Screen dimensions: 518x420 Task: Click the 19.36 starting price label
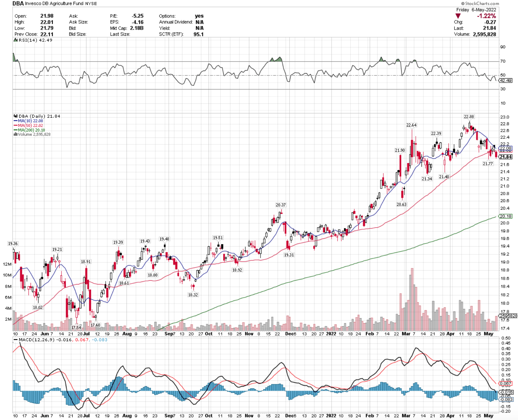[13, 243]
